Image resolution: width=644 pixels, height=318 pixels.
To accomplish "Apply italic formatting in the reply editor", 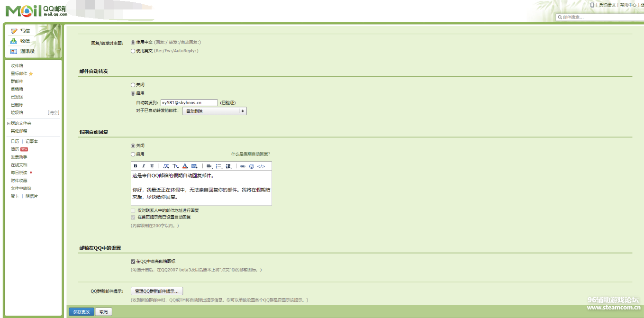I will [x=144, y=166].
